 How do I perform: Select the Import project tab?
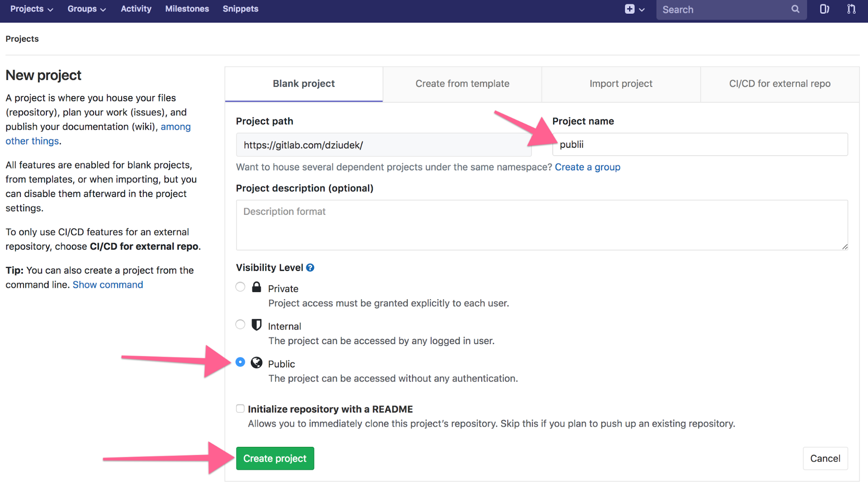(620, 83)
